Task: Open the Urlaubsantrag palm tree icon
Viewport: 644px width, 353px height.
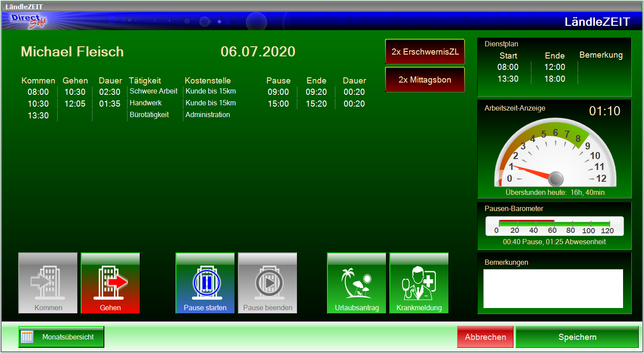Action: click(357, 283)
